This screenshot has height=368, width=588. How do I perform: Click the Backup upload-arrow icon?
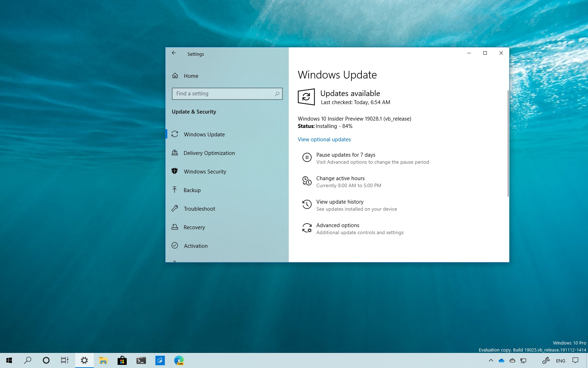175,190
